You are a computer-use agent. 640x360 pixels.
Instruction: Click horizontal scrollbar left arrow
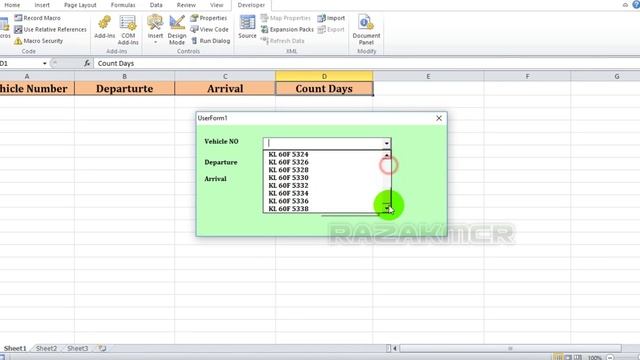[x=395, y=349]
